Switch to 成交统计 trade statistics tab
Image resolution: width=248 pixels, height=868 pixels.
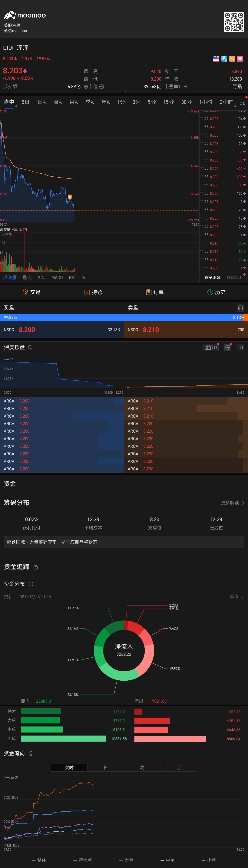click(234, 277)
